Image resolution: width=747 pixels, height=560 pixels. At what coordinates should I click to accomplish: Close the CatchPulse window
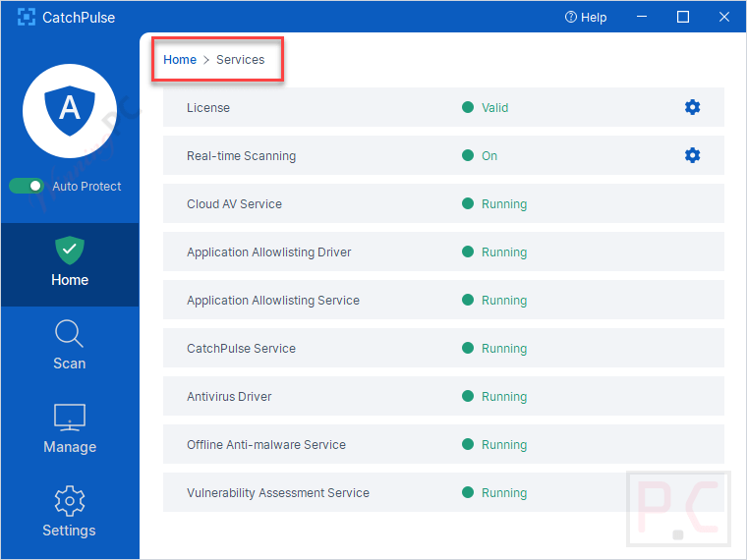tap(724, 17)
